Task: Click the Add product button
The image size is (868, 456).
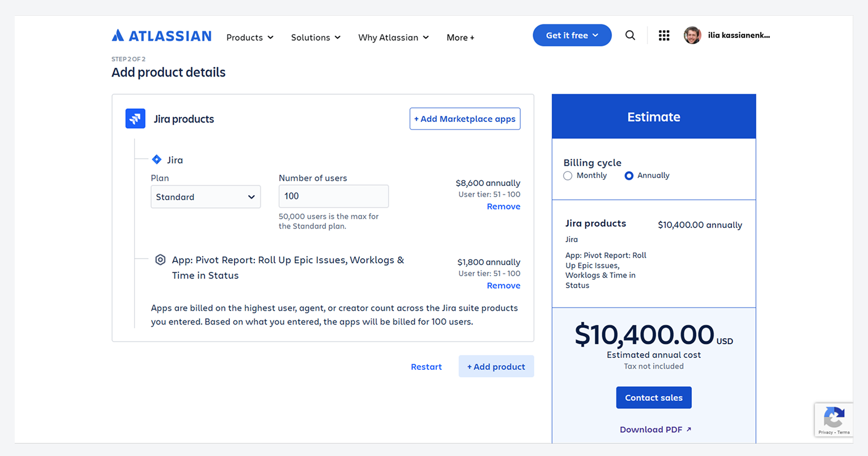Action: pyautogui.click(x=496, y=366)
